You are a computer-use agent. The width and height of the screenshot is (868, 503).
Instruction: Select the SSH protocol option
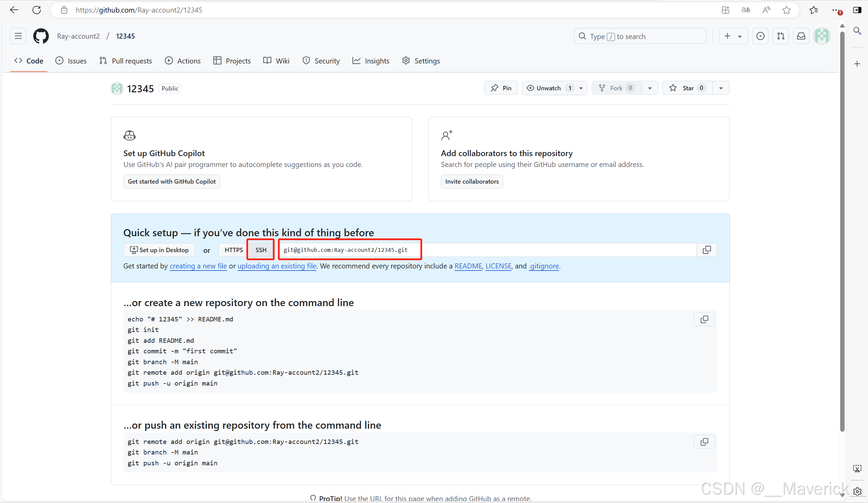[261, 250]
